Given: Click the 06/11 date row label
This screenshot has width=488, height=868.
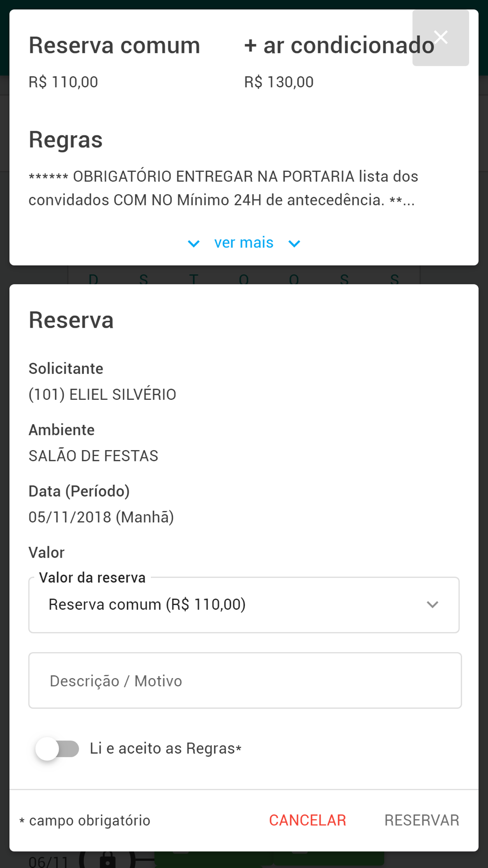Looking at the screenshot, I should (x=48, y=861).
